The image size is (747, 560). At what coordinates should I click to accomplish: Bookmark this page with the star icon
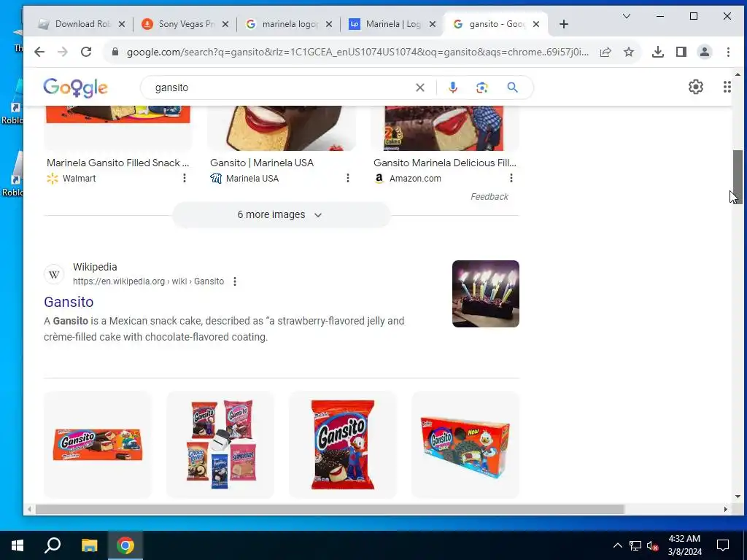(629, 52)
